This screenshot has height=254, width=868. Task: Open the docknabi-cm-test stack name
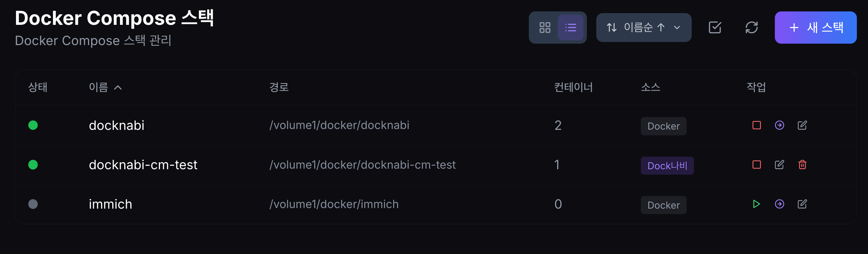[x=143, y=165]
